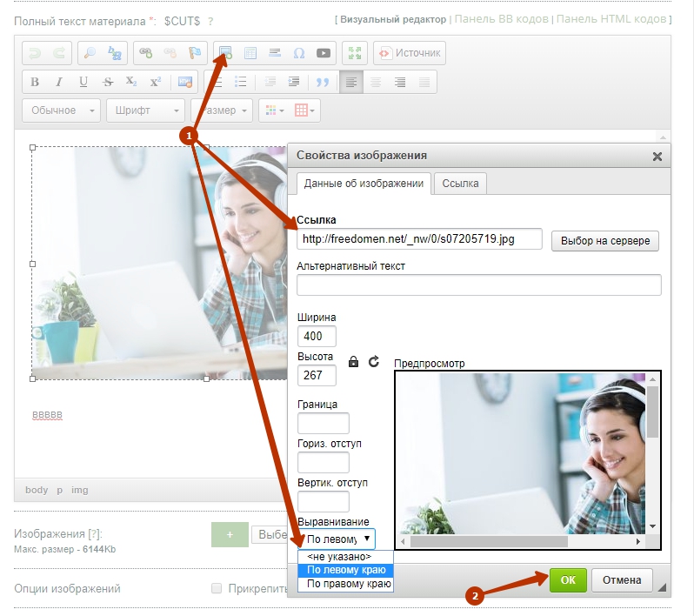Align text to the right
Image resolution: width=694 pixels, height=616 pixels.
tap(400, 82)
